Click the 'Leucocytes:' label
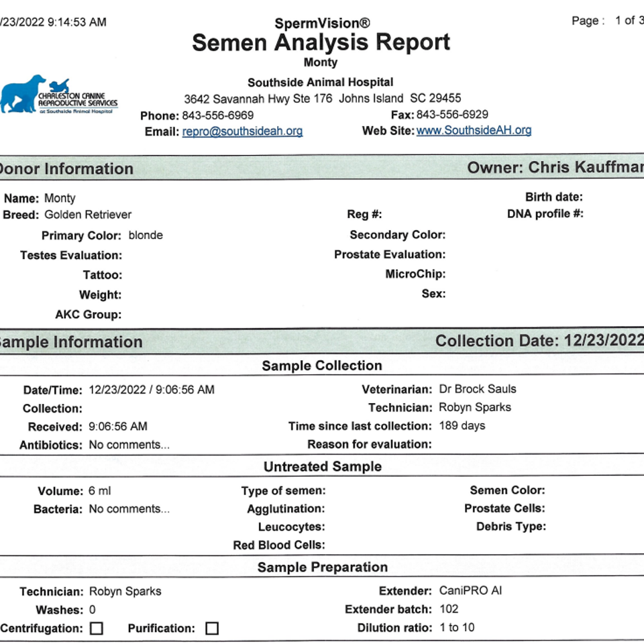This screenshot has height=644, width=644. [291, 527]
